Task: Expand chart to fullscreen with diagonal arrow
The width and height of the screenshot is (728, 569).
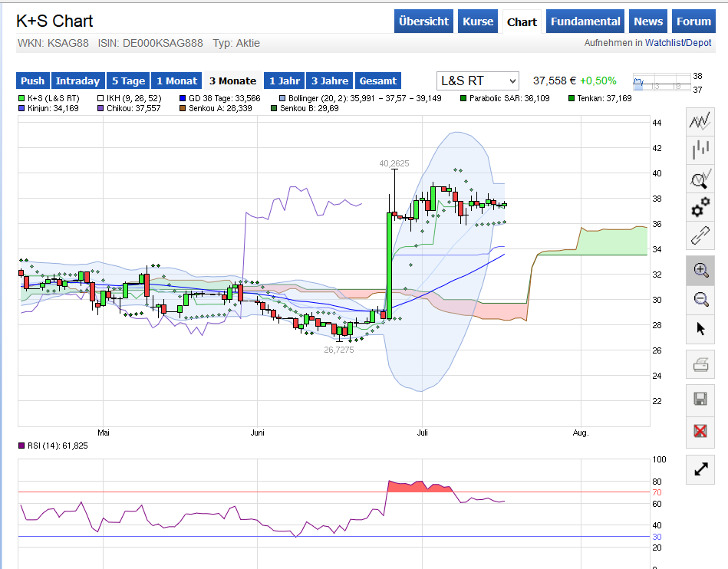Action: point(700,468)
